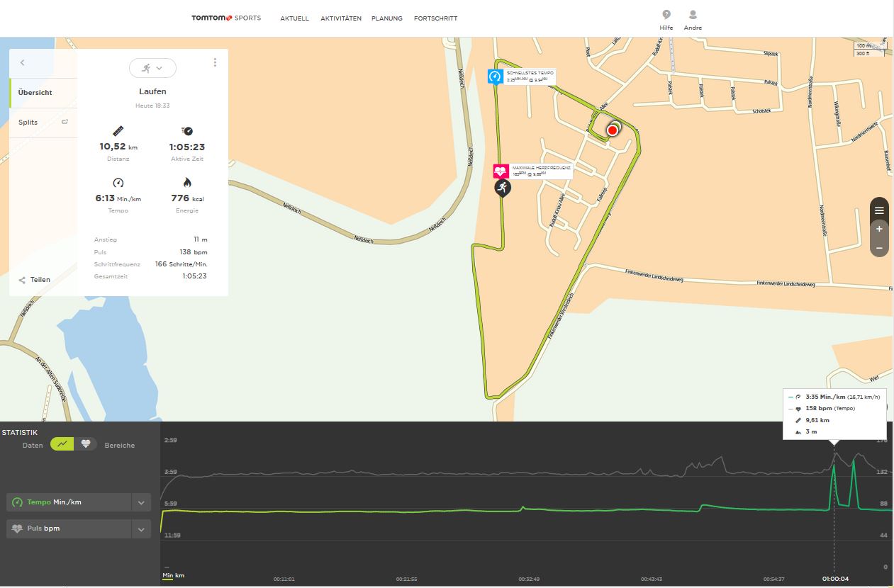Open the three-dot activity options menu

click(x=215, y=62)
